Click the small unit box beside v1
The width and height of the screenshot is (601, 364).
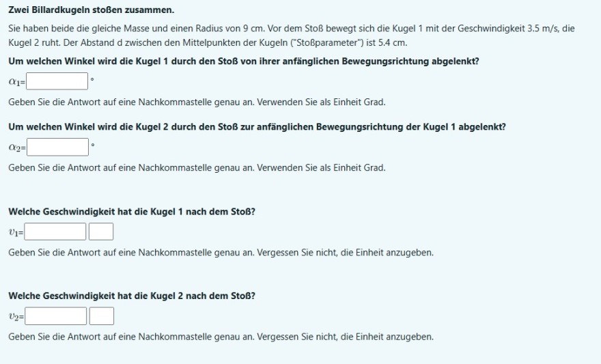click(101, 232)
